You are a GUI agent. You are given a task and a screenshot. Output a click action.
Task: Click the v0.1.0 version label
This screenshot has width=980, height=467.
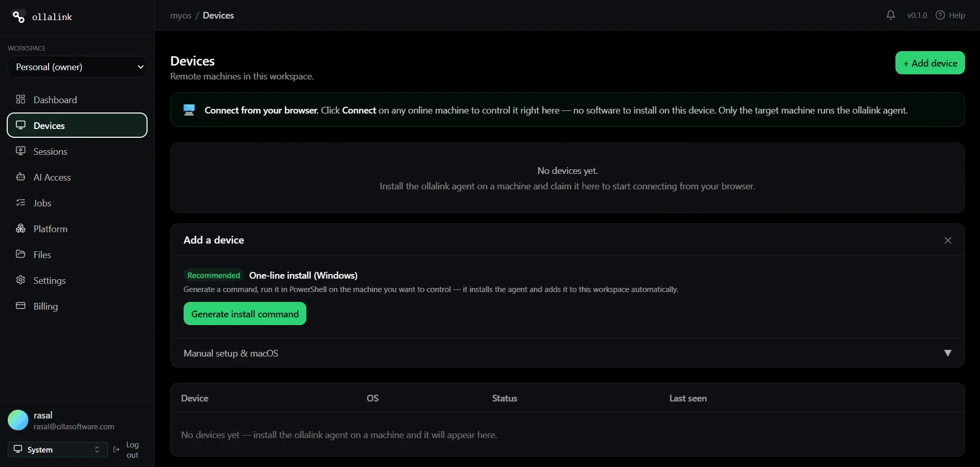917,15
